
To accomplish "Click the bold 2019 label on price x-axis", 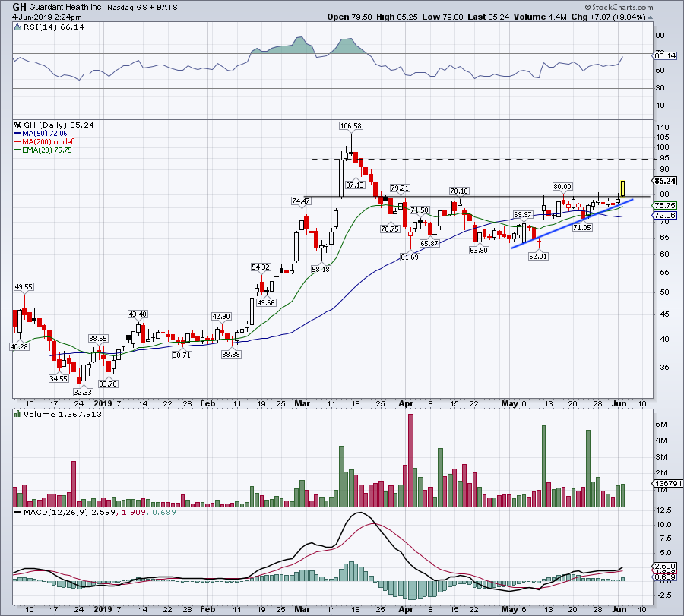I will (103, 403).
